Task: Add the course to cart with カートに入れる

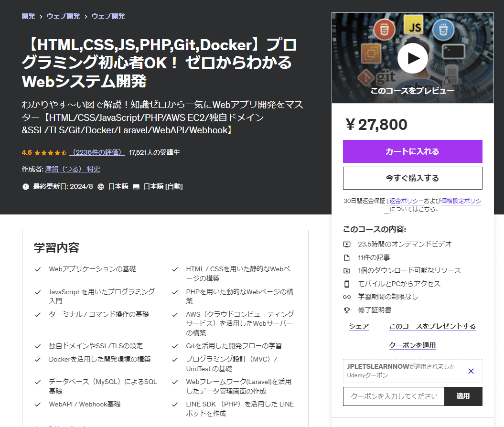Action: [412, 151]
